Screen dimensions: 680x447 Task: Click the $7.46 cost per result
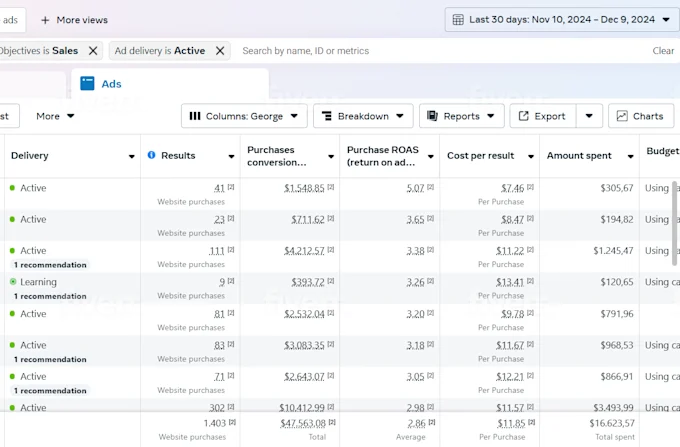click(x=513, y=188)
